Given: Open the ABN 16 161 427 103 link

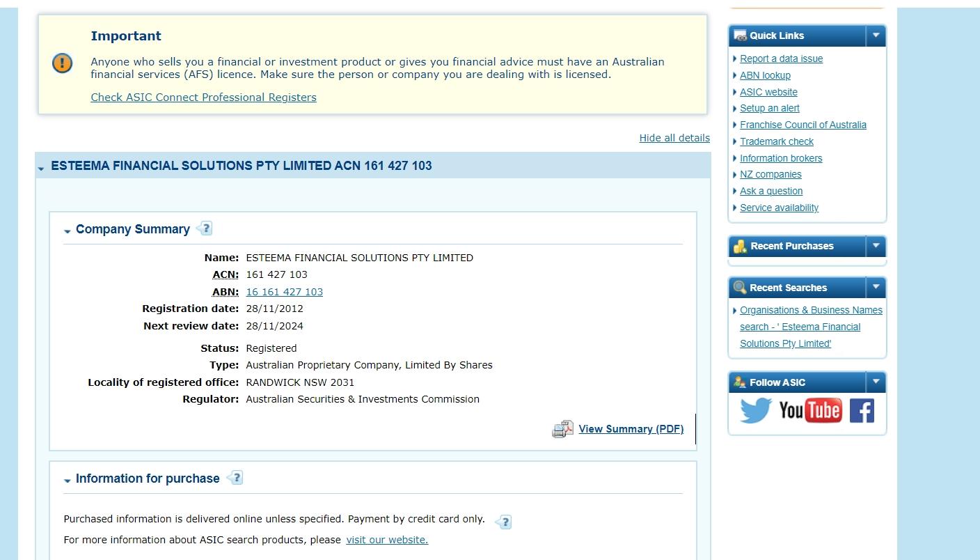Looking at the screenshot, I should [x=284, y=292].
